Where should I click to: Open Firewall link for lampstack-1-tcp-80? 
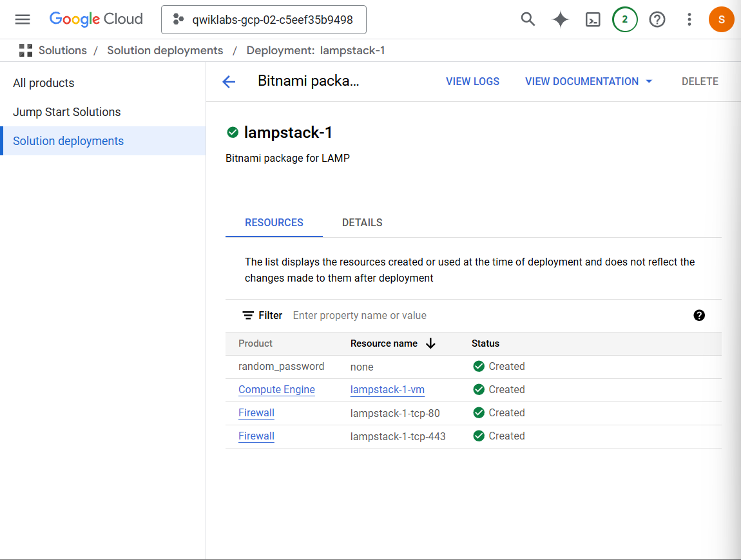click(x=256, y=412)
